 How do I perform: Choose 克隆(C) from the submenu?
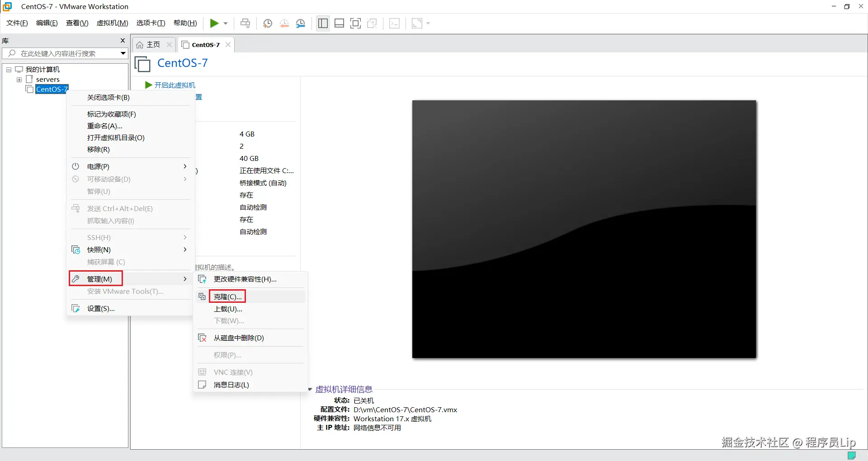coord(227,296)
